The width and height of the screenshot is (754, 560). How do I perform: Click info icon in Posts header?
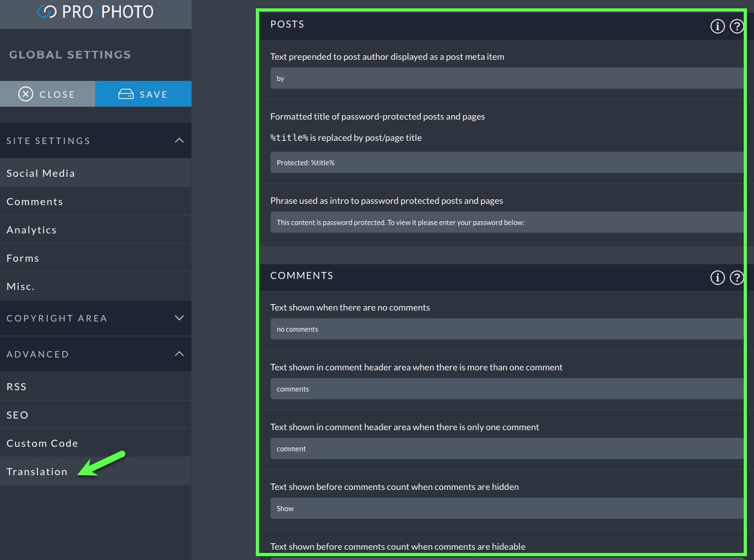717,26
